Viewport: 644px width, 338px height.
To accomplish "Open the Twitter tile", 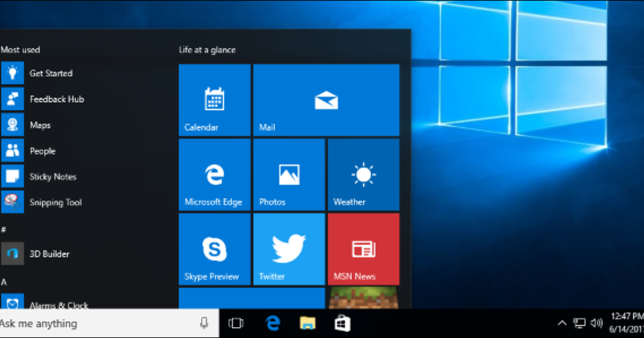I will click(x=289, y=249).
